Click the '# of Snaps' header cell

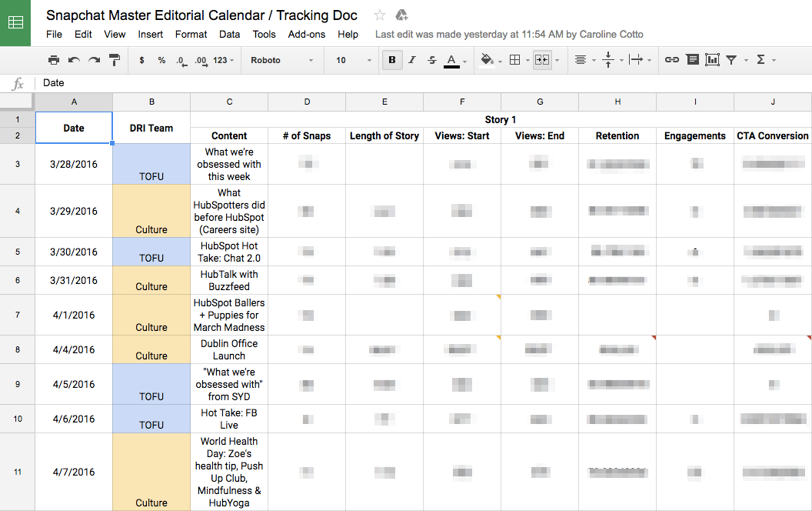tap(307, 135)
